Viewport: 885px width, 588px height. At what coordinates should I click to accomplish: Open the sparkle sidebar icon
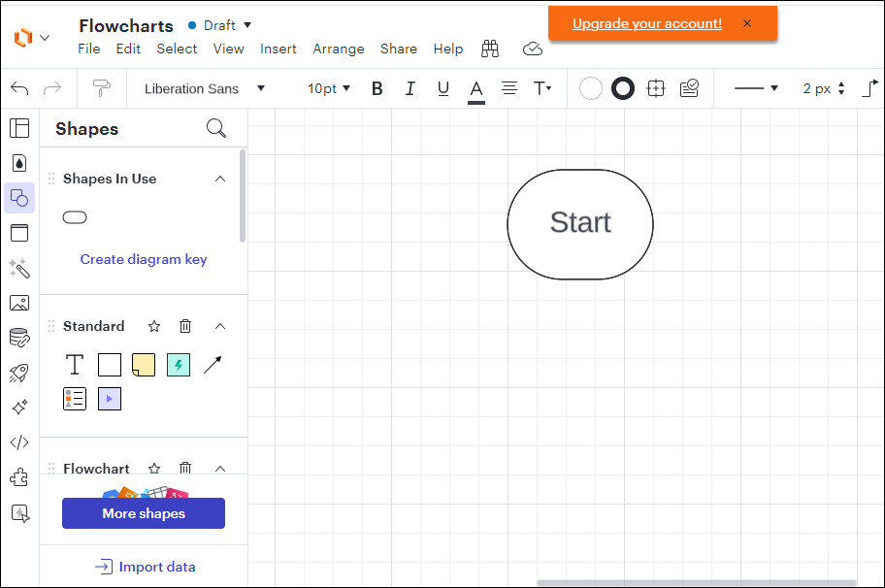[19, 408]
